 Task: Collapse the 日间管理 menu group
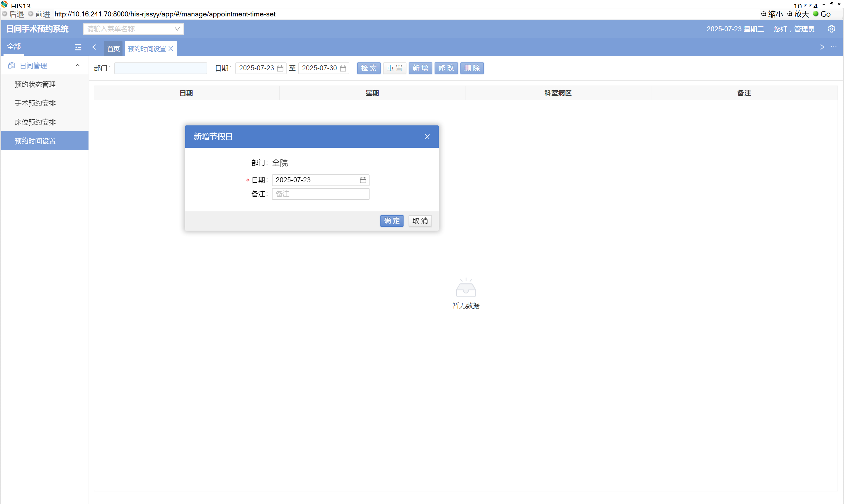(77, 65)
